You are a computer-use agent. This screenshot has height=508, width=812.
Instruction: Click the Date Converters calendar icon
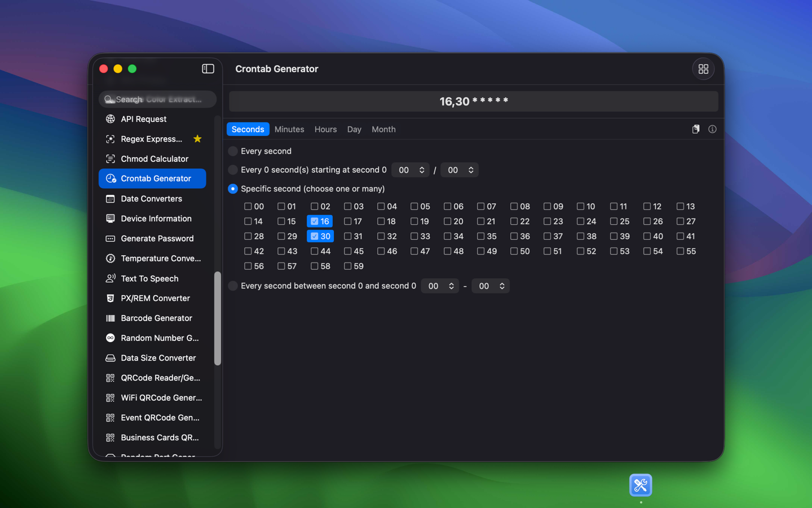click(111, 199)
